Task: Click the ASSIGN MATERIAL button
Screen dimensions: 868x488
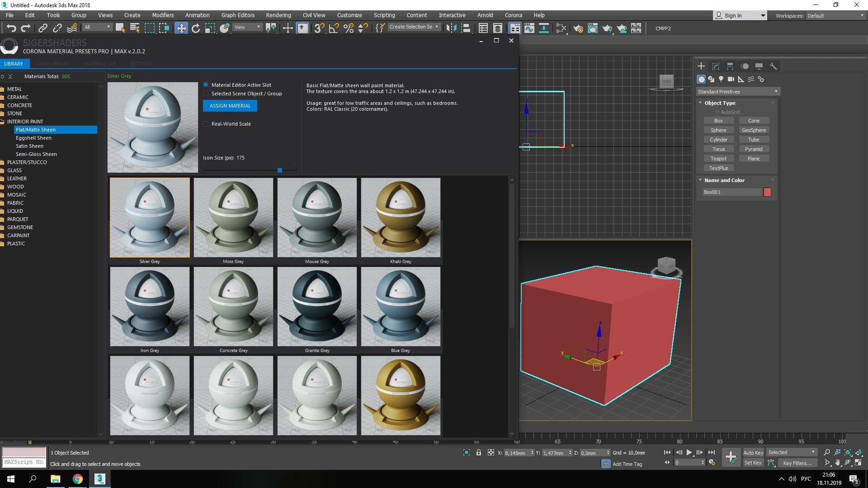Action: 230,105
